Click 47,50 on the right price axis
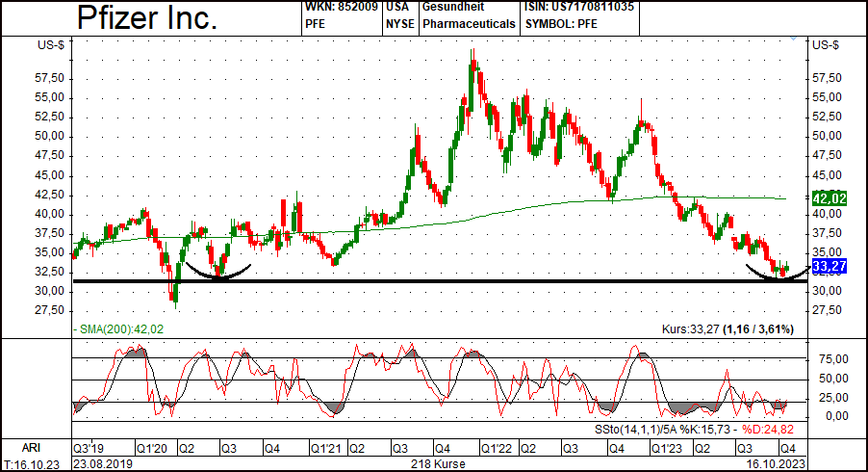Screen dimensions: 868x472 coord(827,155)
